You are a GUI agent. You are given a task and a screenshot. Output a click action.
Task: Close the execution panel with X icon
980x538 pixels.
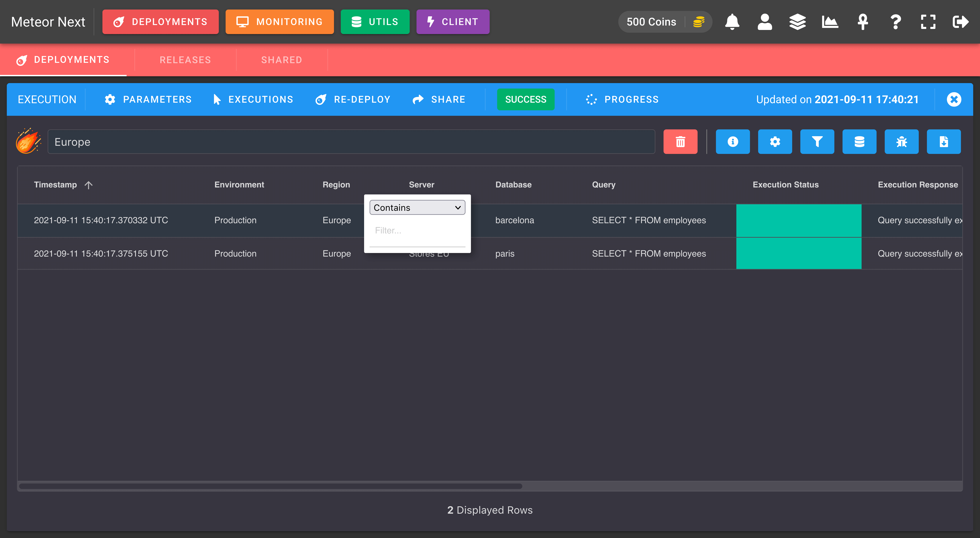[954, 99]
